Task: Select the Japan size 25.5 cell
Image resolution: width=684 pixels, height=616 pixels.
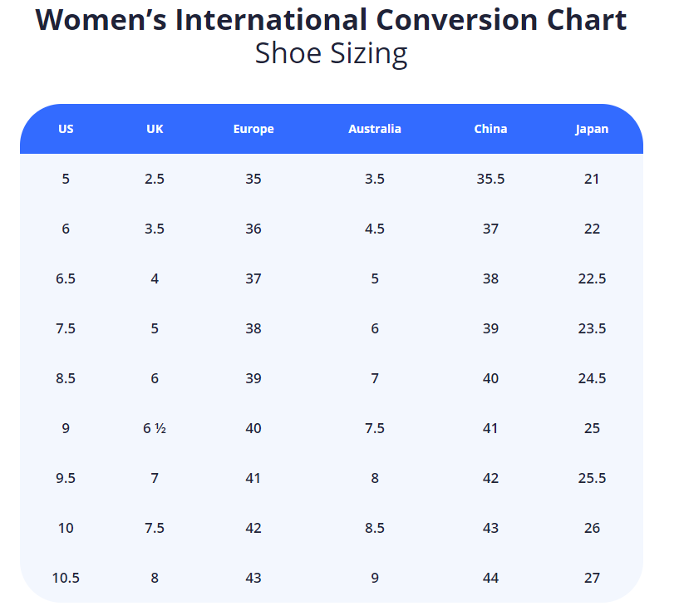Action: (592, 478)
